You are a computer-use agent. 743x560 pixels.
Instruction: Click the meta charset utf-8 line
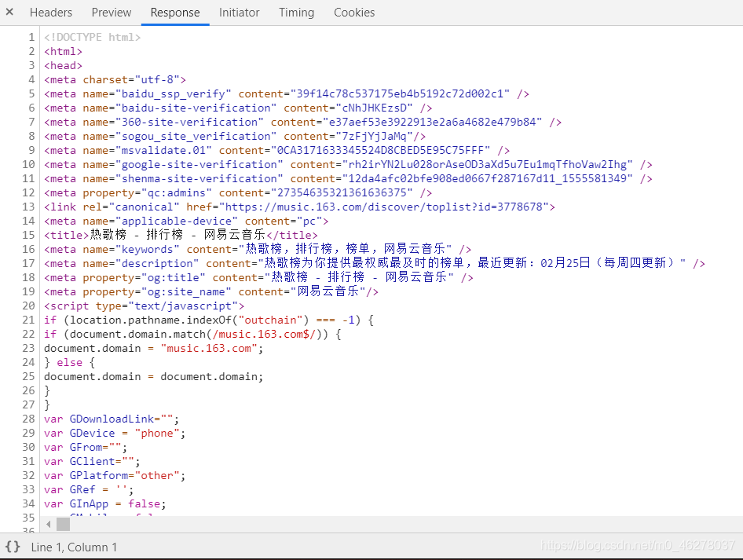pos(115,79)
